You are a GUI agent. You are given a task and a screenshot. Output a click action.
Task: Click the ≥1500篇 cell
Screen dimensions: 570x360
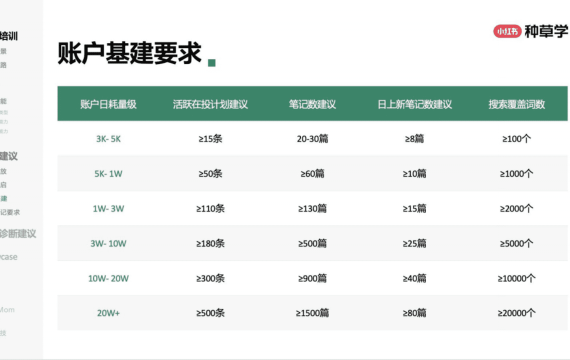pyautogui.click(x=313, y=313)
